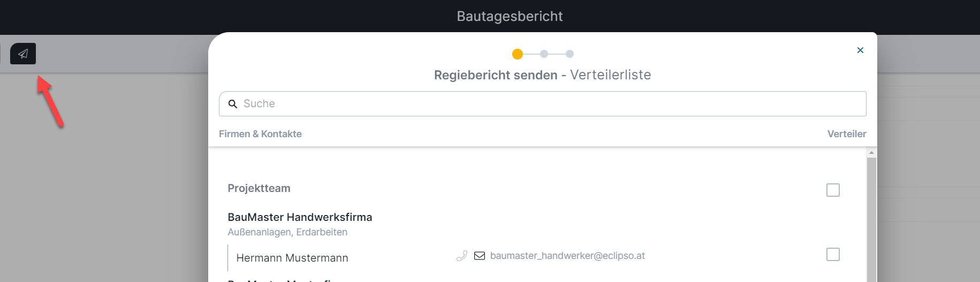Close the Regiebericht senden dialog
Image resolution: width=980 pixels, height=282 pixels.
[860, 50]
